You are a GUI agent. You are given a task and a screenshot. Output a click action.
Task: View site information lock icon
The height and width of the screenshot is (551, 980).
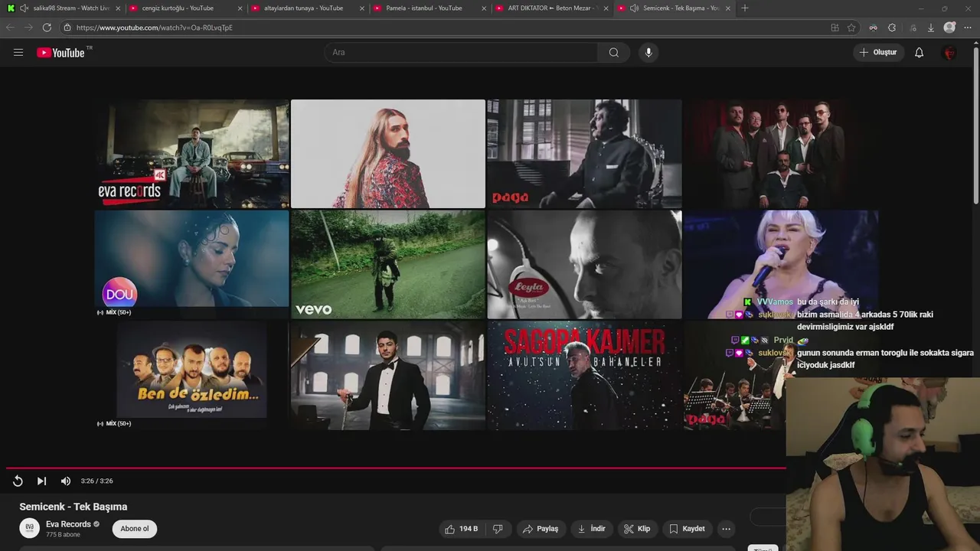[x=67, y=28]
